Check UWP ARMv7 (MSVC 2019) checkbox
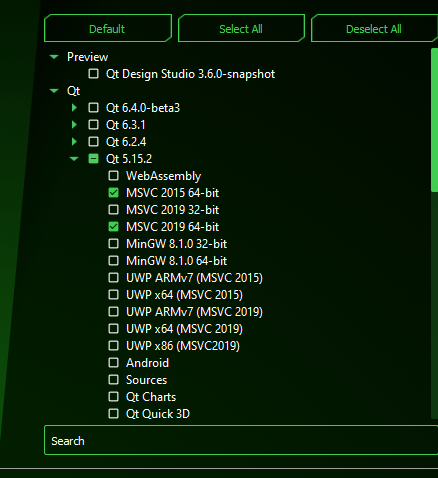438x478 pixels. tap(114, 312)
